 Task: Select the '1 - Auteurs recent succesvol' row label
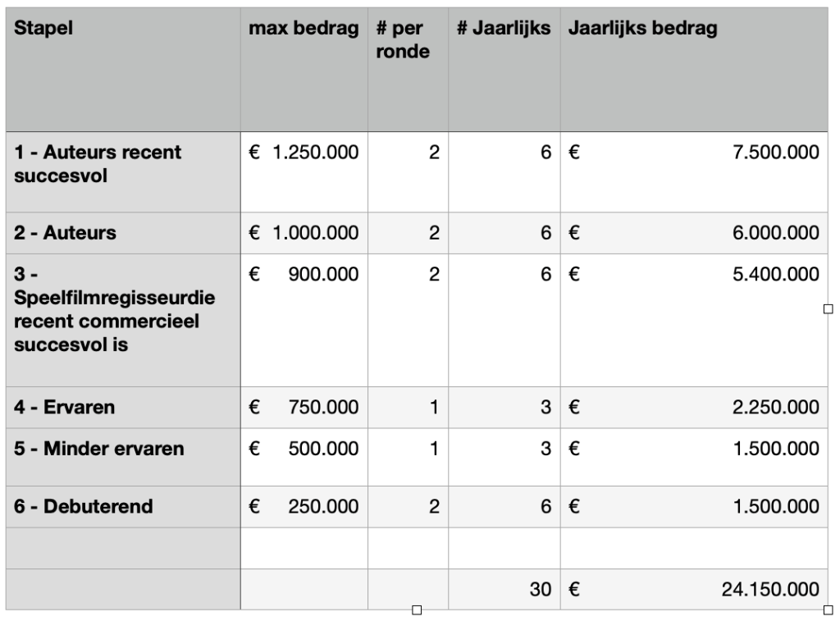[x=123, y=171]
